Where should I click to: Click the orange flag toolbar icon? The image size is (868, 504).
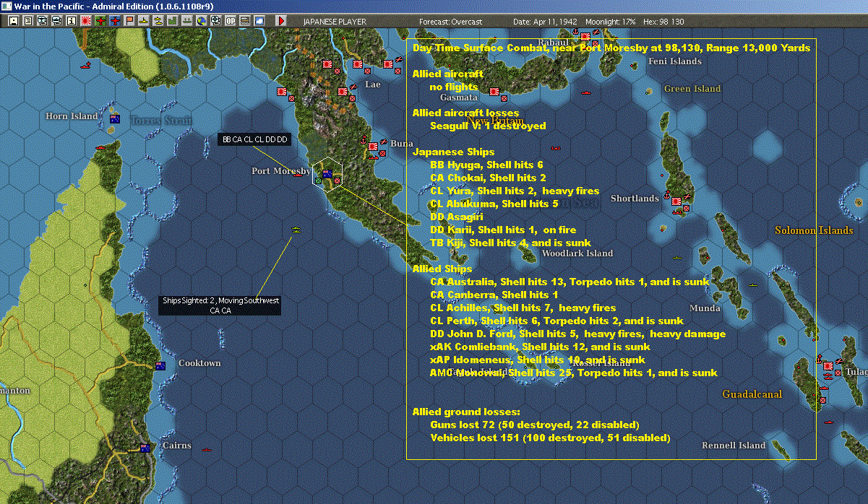pyautogui.click(x=129, y=21)
